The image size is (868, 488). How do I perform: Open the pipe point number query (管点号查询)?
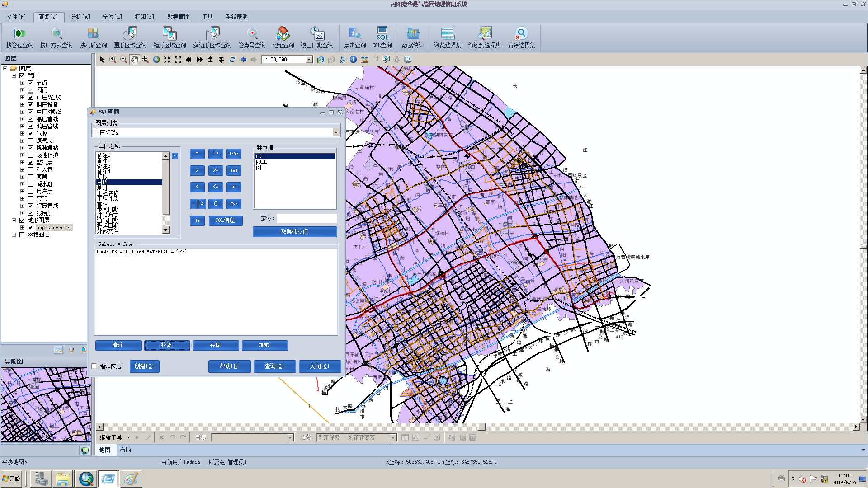coord(252,38)
